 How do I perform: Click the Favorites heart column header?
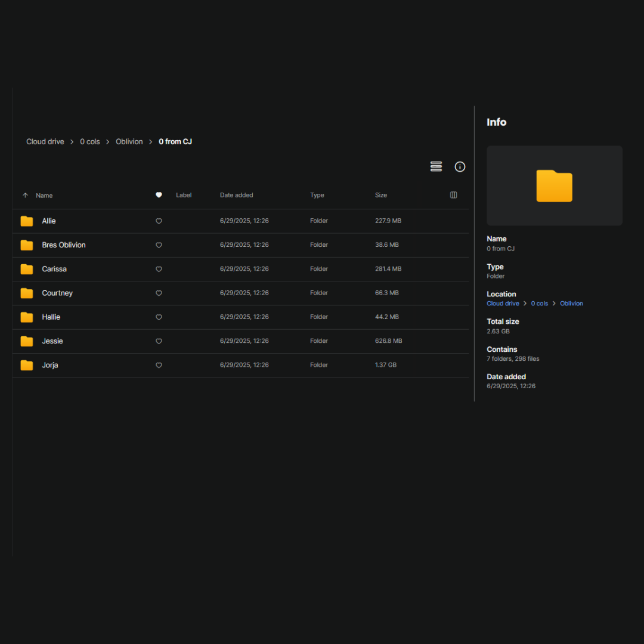tap(159, 195)
